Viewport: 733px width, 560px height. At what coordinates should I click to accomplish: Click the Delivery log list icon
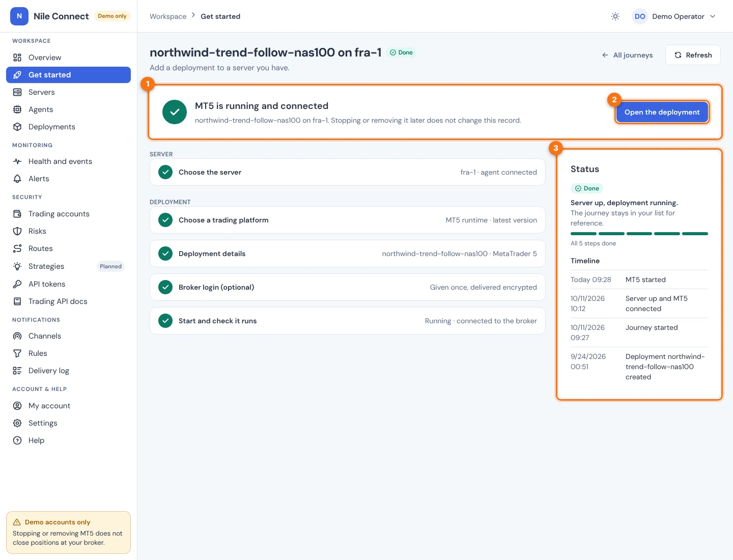click(17, 371)
